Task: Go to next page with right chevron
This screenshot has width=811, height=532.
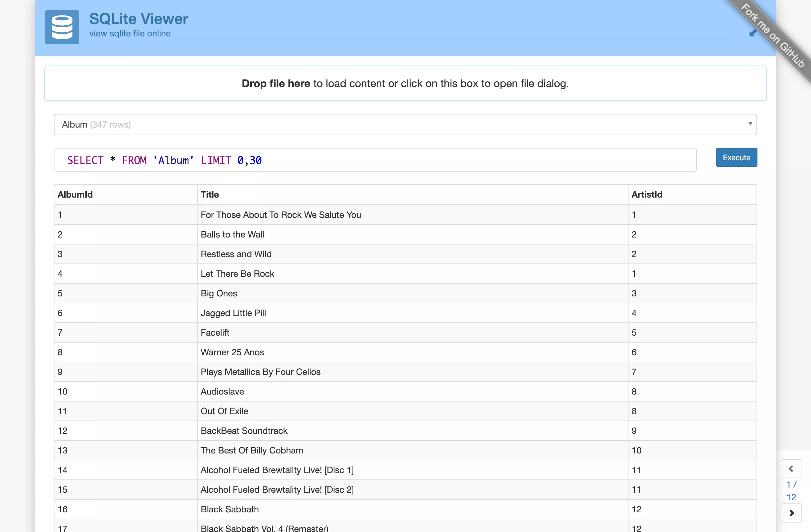Action: coord(791,513)
